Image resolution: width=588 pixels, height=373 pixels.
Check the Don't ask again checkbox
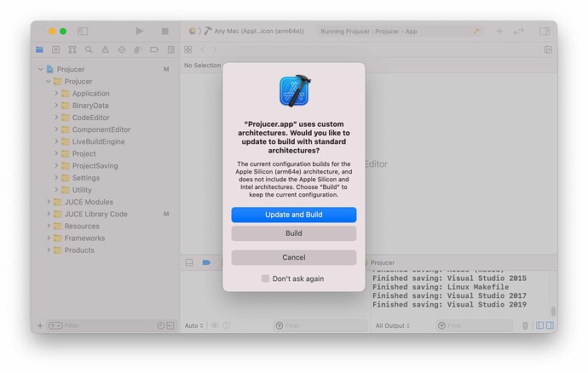click(x=265, y=278)
